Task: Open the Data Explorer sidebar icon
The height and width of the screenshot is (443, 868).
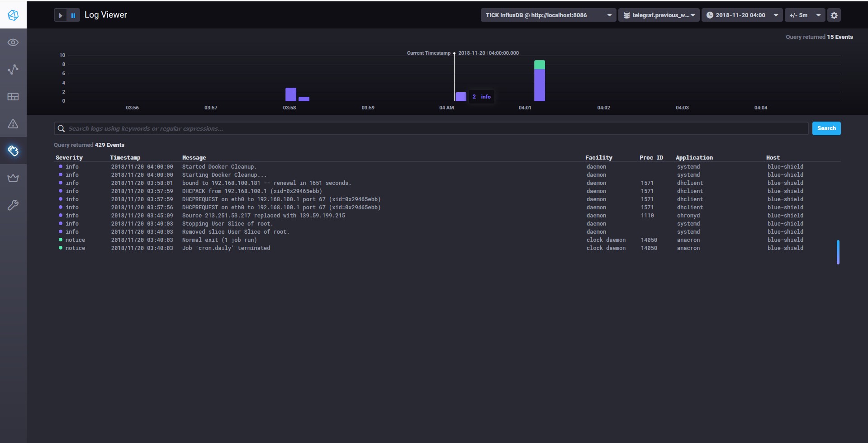Action: pos(13,69)
